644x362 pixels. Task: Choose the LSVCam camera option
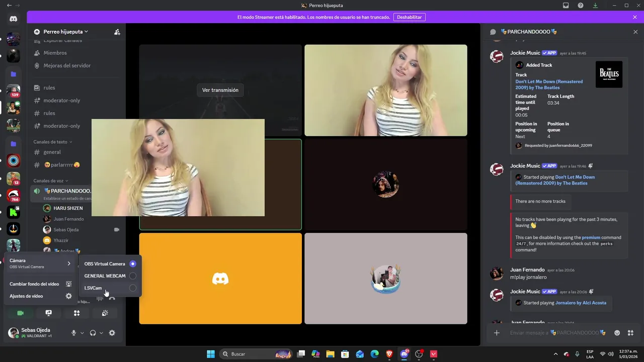coord(110,288)
